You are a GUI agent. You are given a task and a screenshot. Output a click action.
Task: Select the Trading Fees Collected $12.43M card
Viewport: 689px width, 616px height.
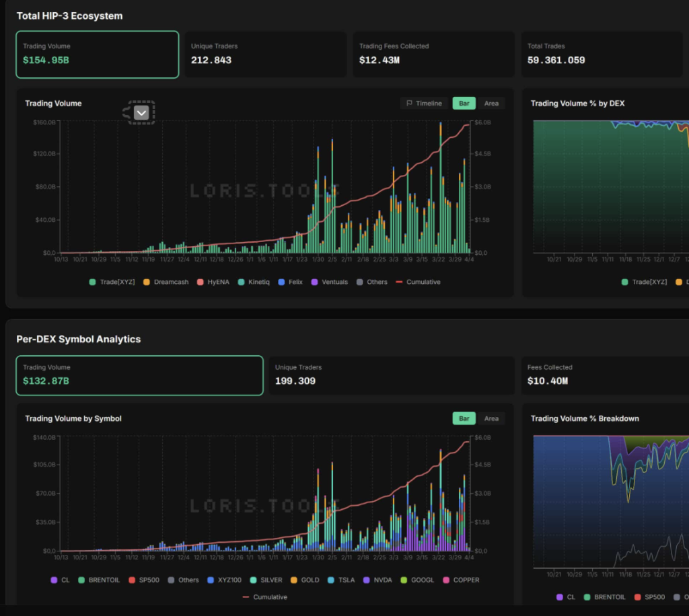pyautogui.click(x=434, y=54)
